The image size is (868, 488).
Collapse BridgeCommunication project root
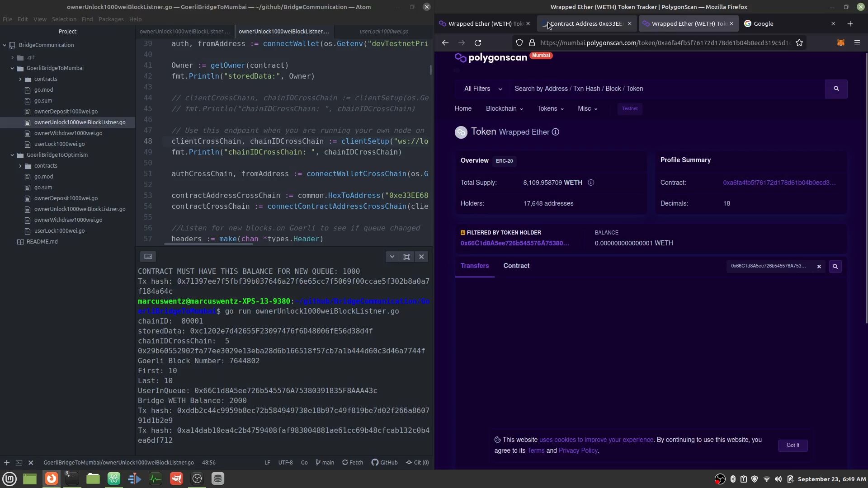point(5,45)
